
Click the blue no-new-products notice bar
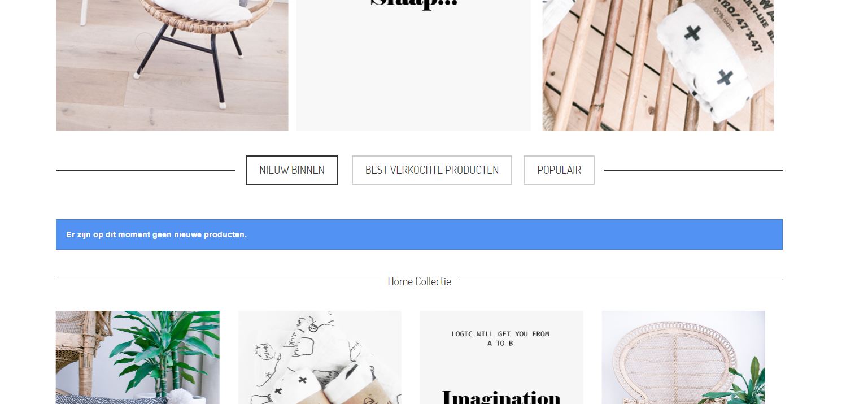click(419, 234)
